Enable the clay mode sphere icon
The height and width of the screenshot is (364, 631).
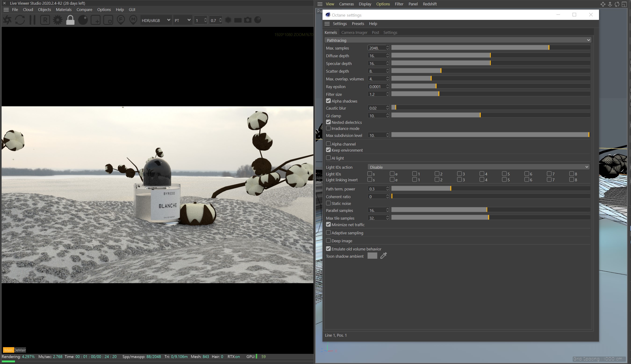83,20
